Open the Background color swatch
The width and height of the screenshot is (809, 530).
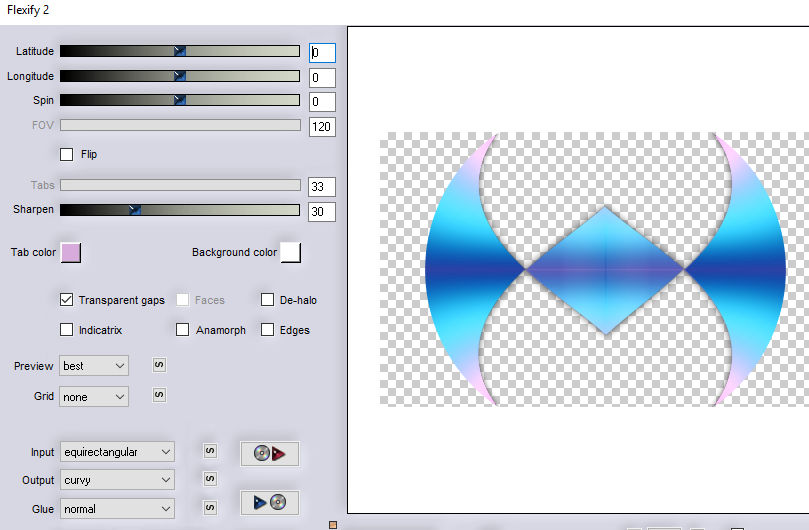[x=291, y=253]
